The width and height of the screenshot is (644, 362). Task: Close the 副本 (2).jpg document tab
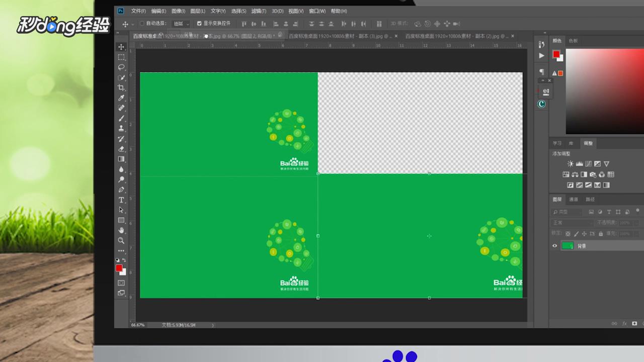click(513, 36)
